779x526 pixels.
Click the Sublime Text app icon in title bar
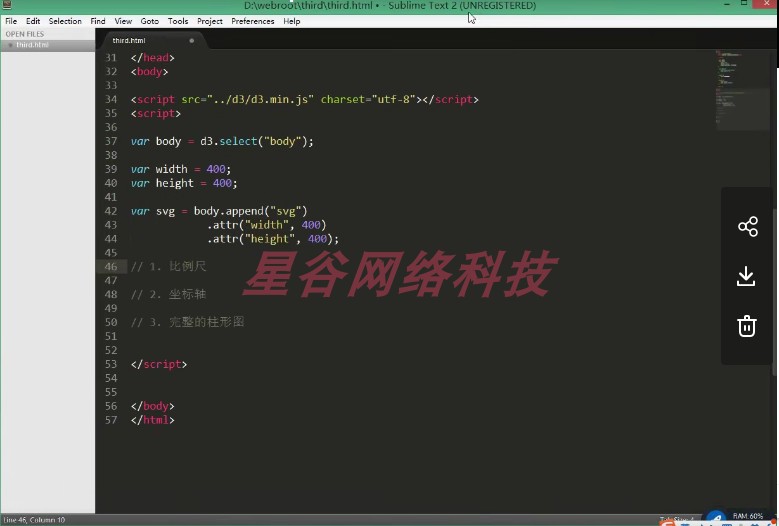point(6,4)
